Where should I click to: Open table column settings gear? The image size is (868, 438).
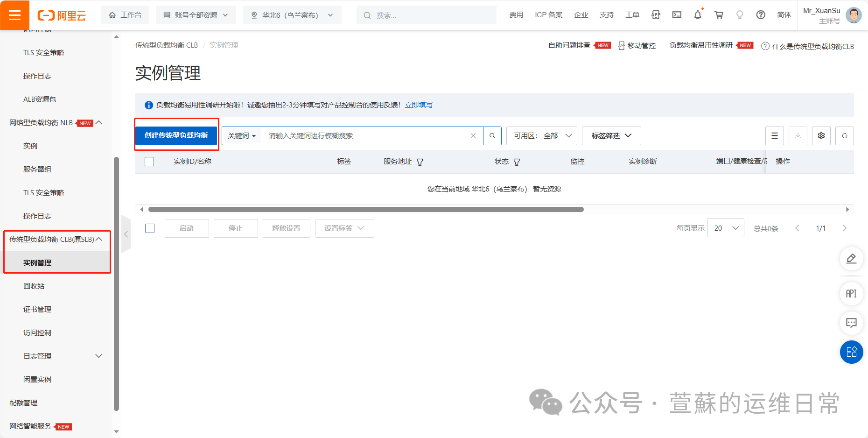pyautogui.click(x=821, y=136)
